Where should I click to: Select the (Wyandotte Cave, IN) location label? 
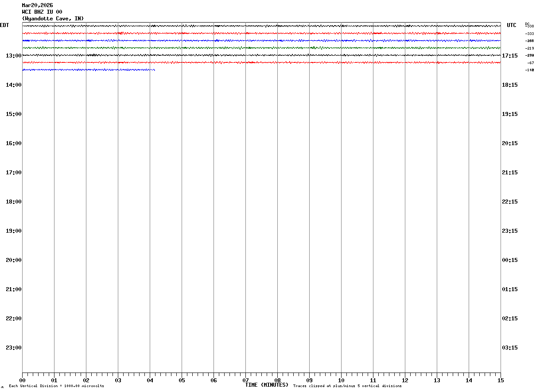point(53,19)
